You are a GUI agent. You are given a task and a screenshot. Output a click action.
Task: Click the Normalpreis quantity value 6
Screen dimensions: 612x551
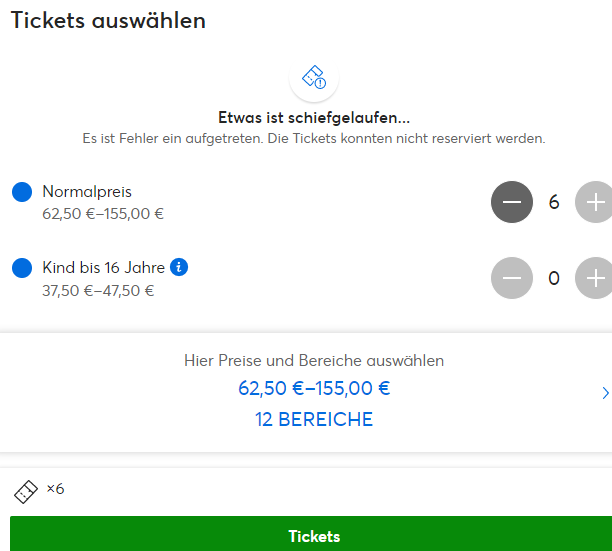(x=554, y=202)
